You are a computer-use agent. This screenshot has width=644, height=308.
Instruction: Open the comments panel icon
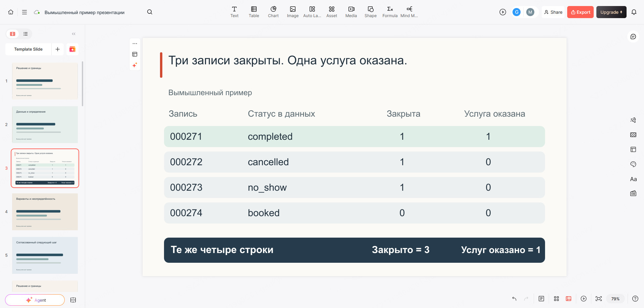click(x=633, y=37)
